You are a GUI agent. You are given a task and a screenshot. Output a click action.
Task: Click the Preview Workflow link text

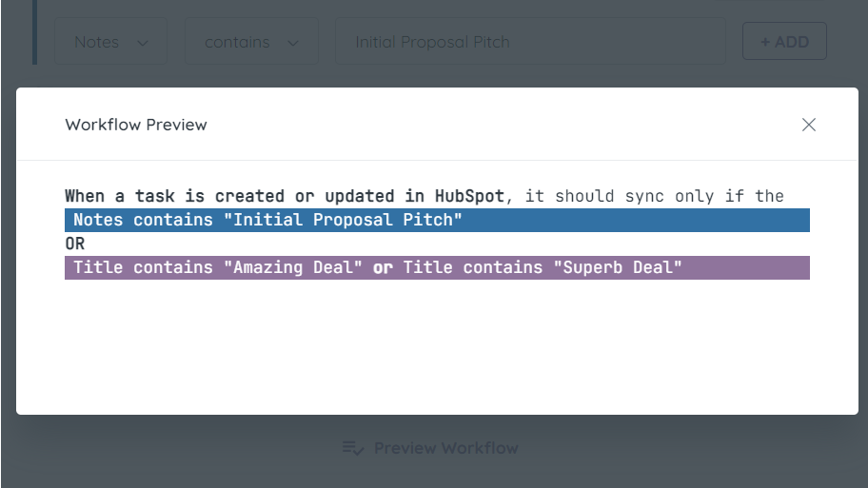(x=445, y=448)
